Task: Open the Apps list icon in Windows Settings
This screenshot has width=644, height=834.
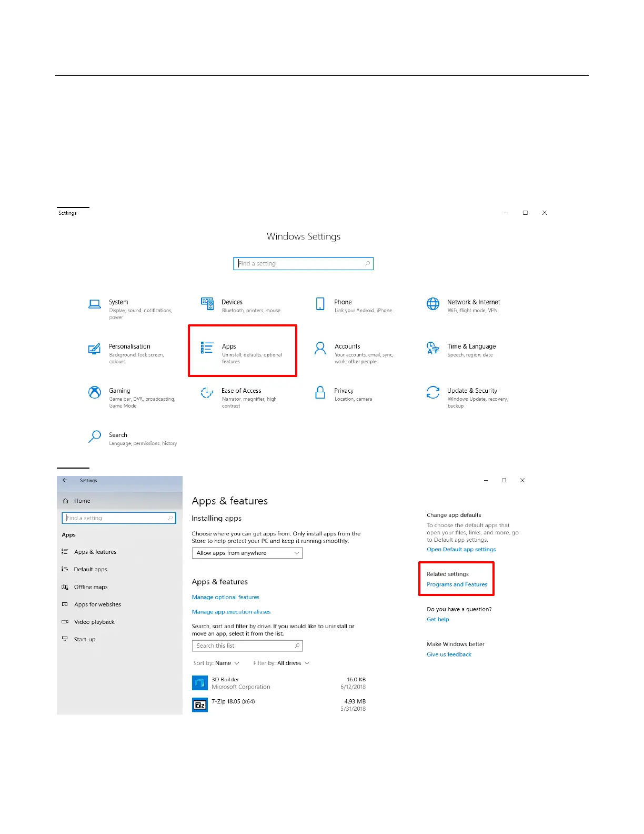Action: pos(207,347)
